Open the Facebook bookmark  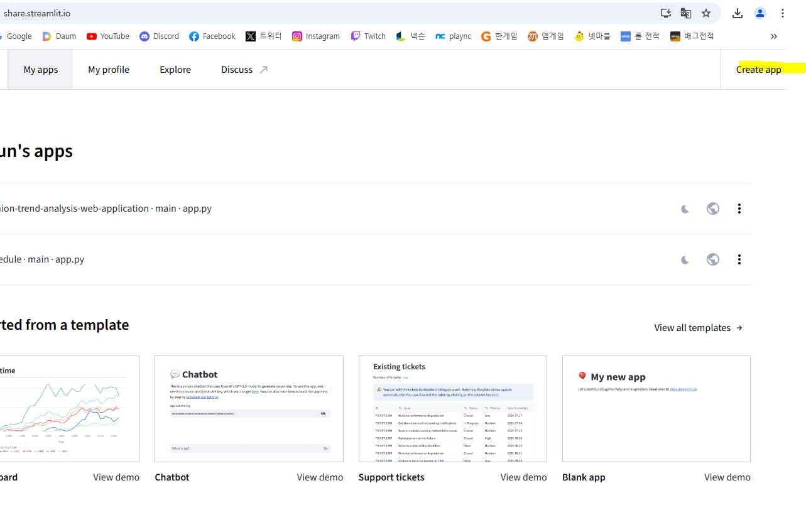[x=212, y=36]
